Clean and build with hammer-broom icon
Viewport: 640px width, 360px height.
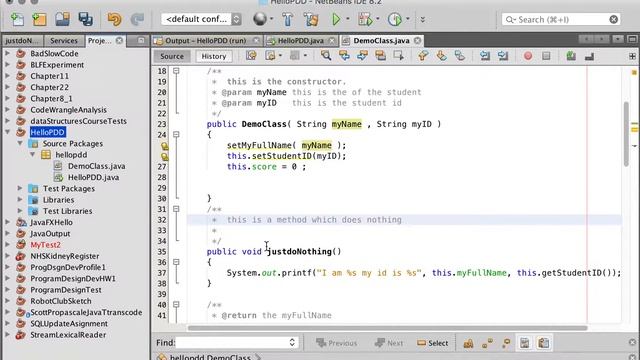point(311,19)
